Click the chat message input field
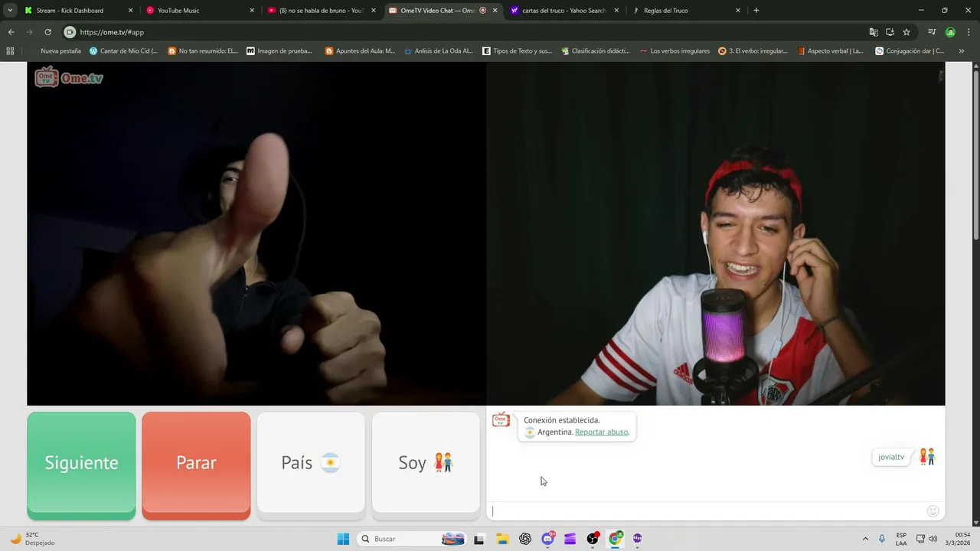This screenshot has height=551, width=980. (x=706, y=511)
